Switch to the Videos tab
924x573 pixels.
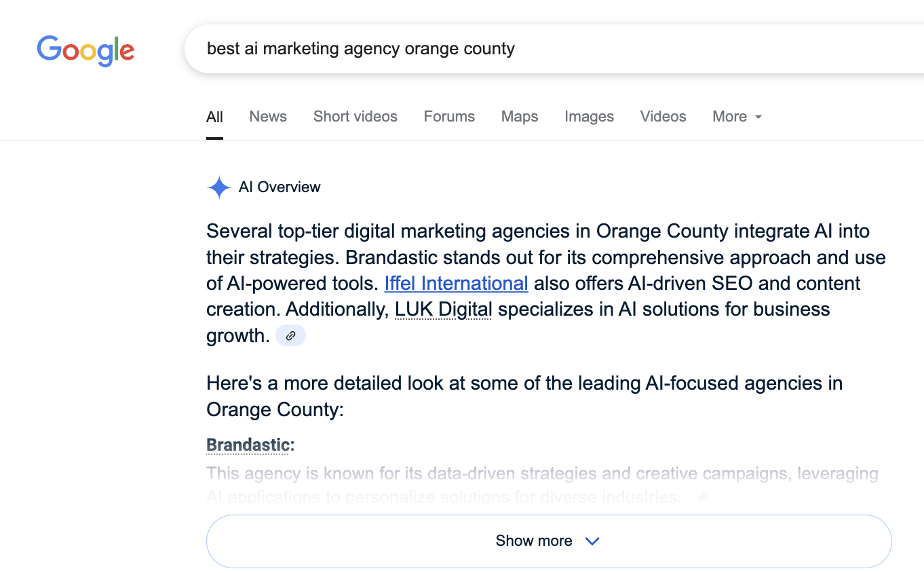663,117
